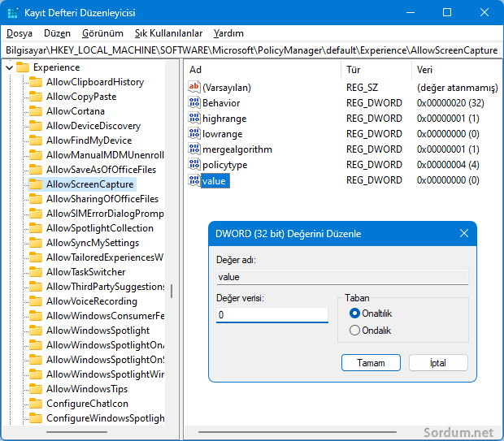Screen dimensions: 504x441
Task: Maximize the Registry Editor window
Action: (x=447, y=13)
